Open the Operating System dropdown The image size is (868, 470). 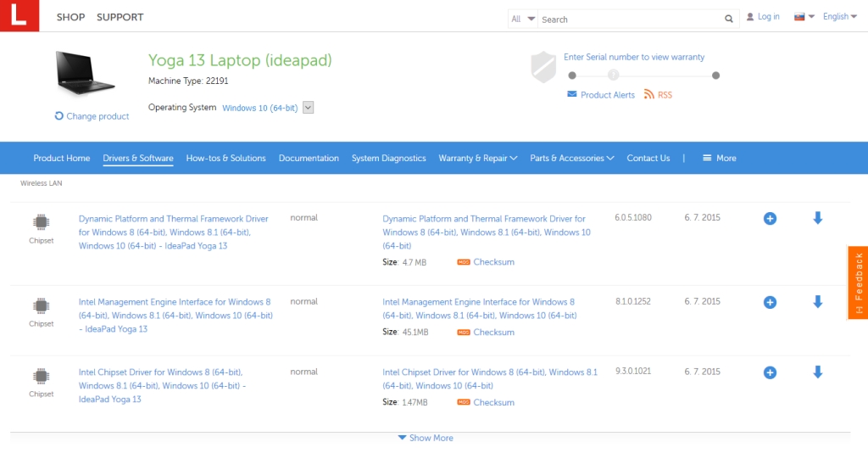(308, 108)
